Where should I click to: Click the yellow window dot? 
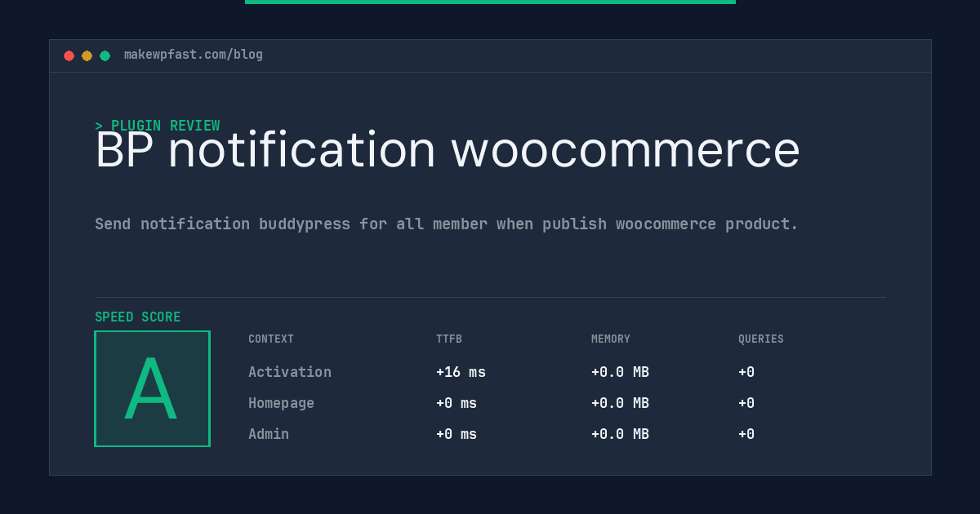point(87,55)
